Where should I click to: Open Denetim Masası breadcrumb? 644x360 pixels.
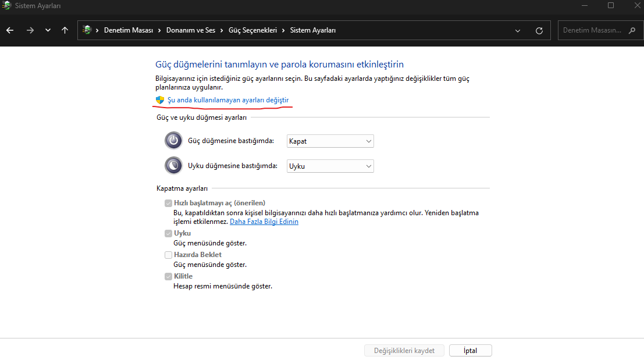[129, 30]
